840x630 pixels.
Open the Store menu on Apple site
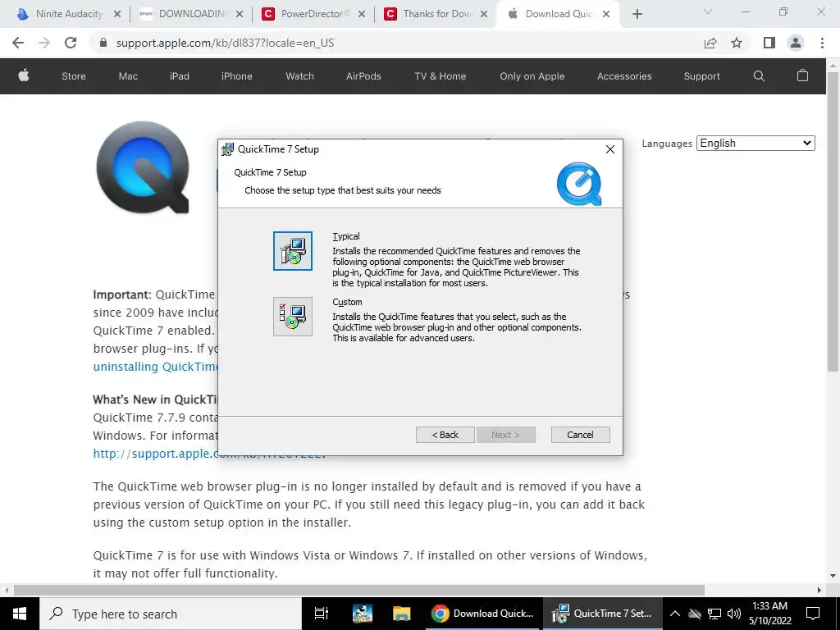[x=73, y=76]
